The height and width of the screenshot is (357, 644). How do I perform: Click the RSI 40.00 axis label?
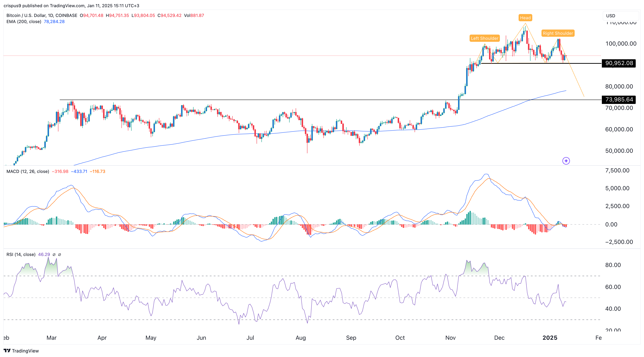point(613,309)
